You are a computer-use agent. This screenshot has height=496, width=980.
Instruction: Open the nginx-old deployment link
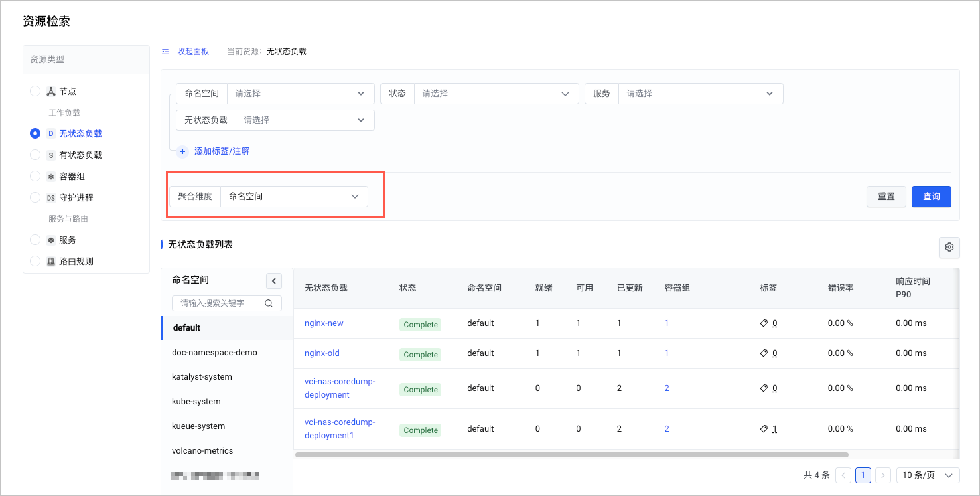322,353
